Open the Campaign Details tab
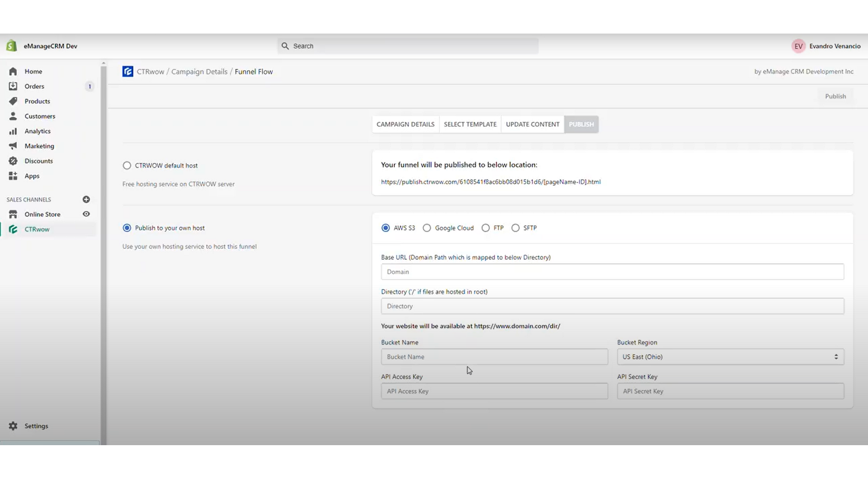The image size is (868, 488). point(405,124)
